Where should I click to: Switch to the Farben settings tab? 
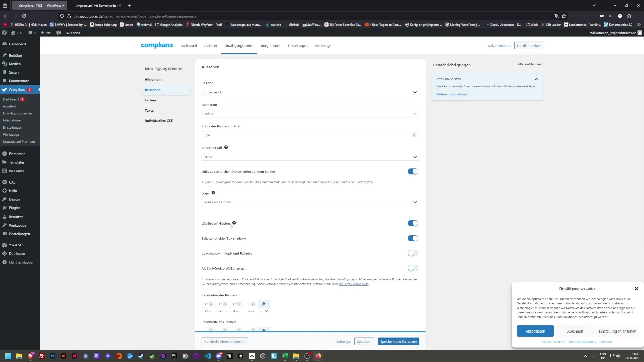(x=150, y=100)
